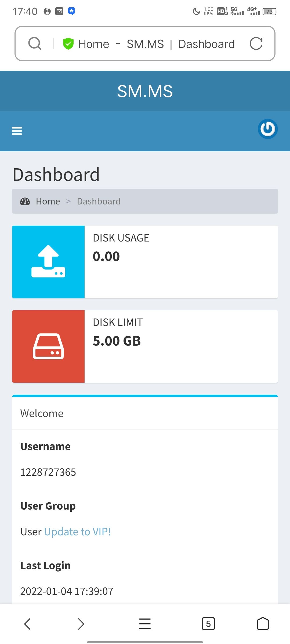Tap the blue star chat notification icon
Screen dimensions: 290x644
71,11
